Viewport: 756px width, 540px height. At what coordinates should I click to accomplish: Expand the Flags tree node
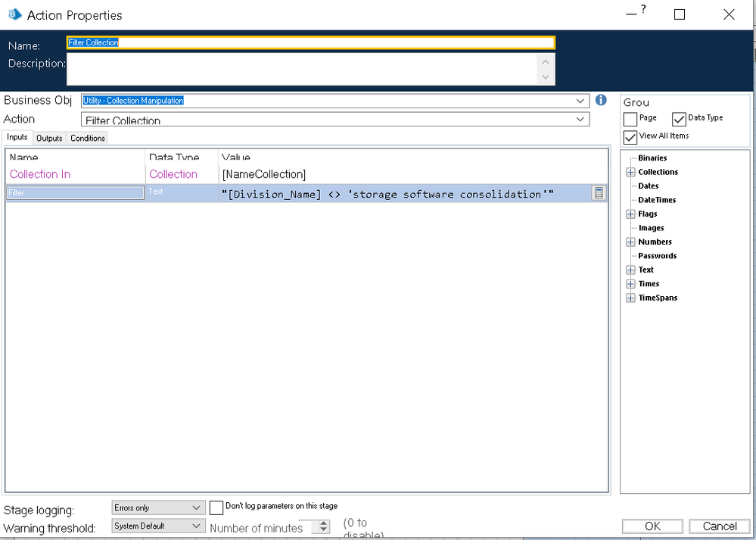630,214
